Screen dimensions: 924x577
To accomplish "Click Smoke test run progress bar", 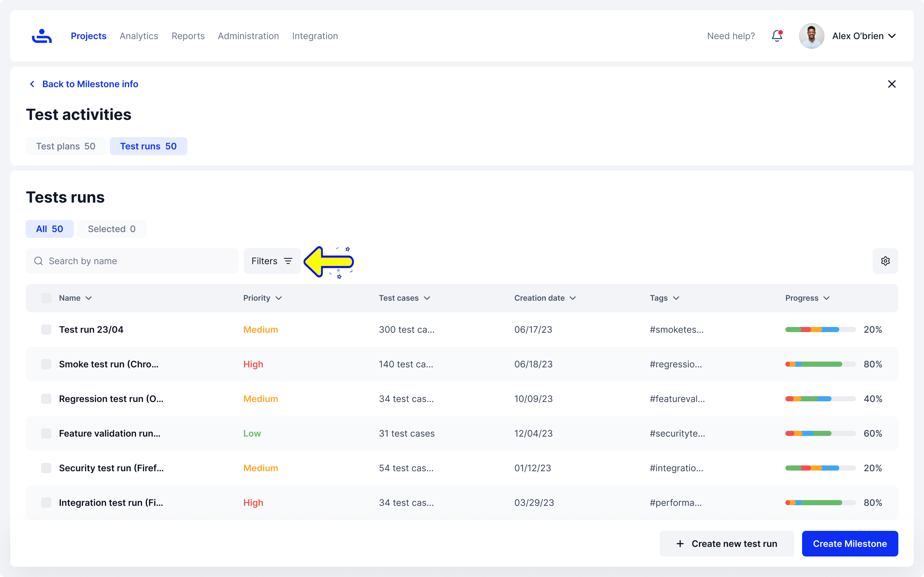I will point(820,364).
